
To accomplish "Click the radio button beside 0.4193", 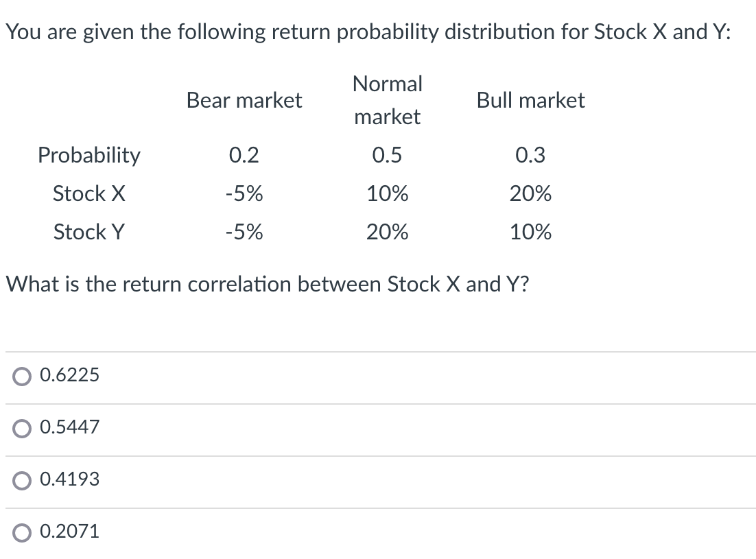I will [x=21, y=479].
